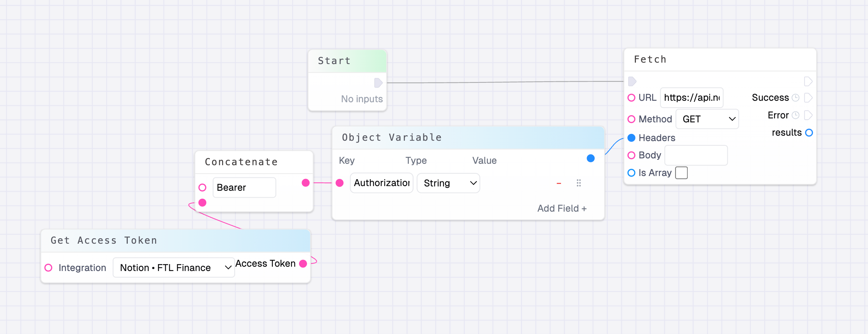Click the "Body" label in Fetch

coord(650,155)
